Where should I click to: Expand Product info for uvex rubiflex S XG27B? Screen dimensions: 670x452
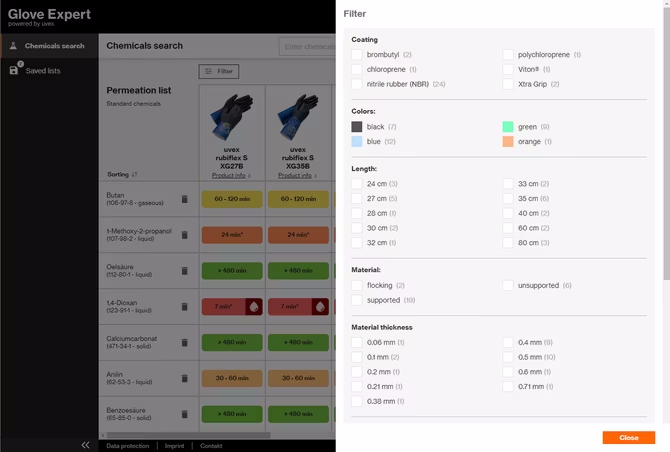pos(232,175)
